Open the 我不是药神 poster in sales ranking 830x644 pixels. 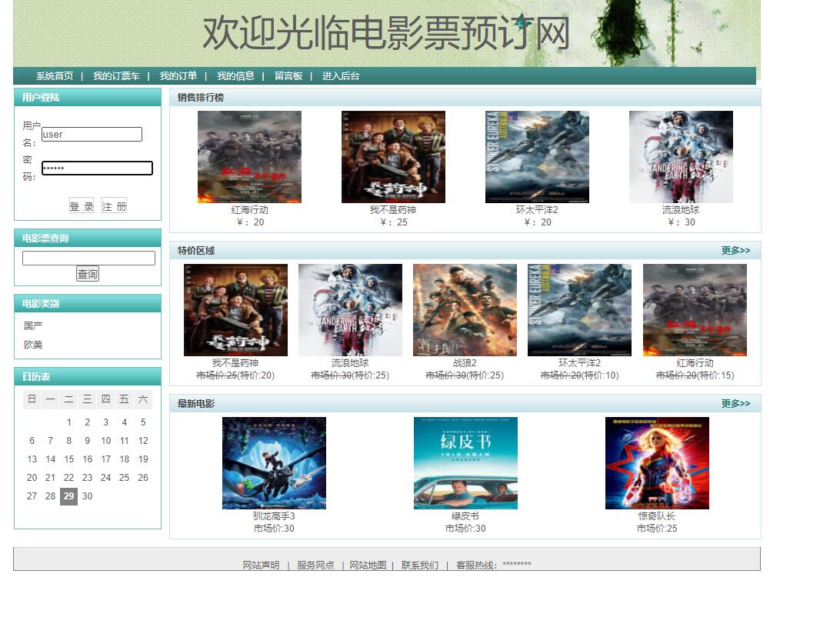tap(395, 156)
